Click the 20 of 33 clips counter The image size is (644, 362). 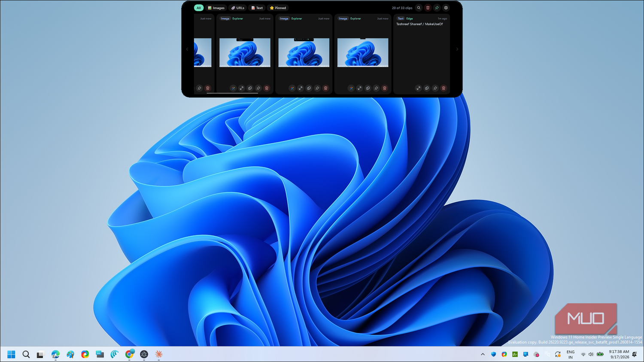click(x=402, y=8)
